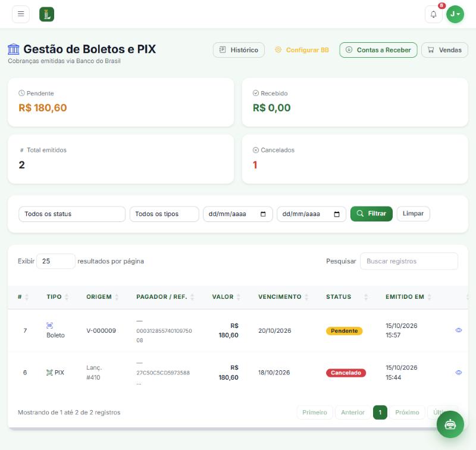View details eye icon for row 7
476x450 pixels.
pos(458,330)
